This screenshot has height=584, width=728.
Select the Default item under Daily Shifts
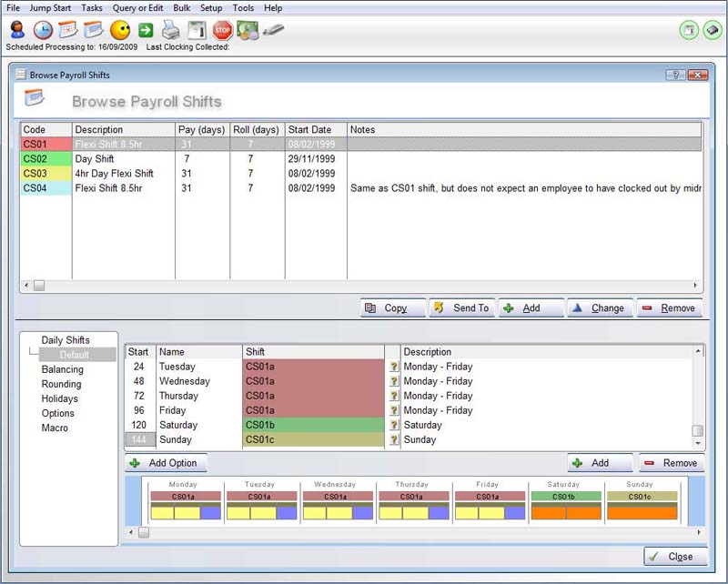click(x=75, y=355)
